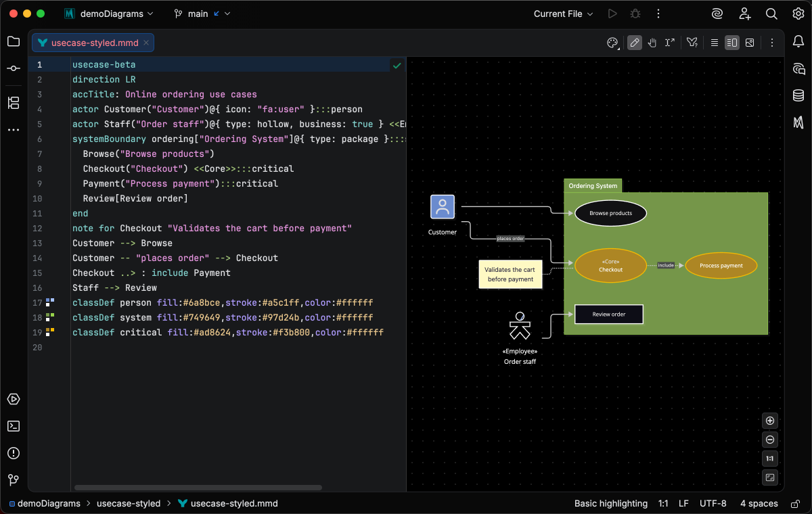Change LF line separator
Viewport: 812px width, 514px height.
[x=683, y=503]
